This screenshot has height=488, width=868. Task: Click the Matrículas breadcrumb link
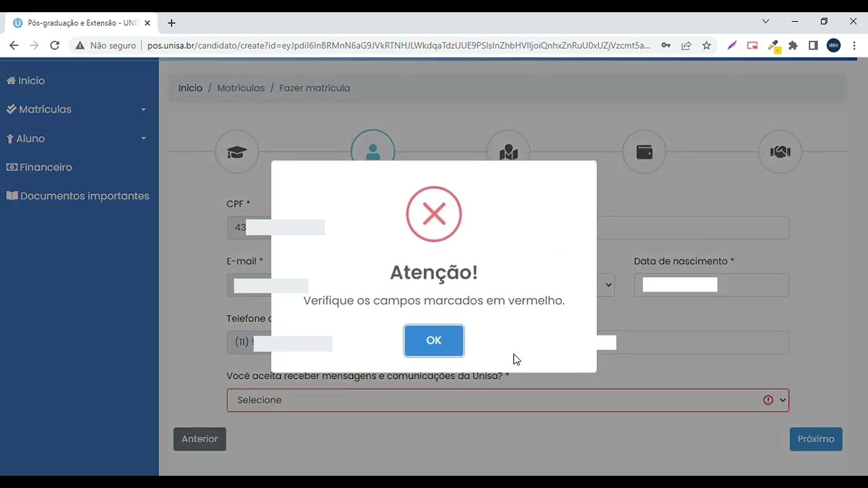click(x=241, y=88)
